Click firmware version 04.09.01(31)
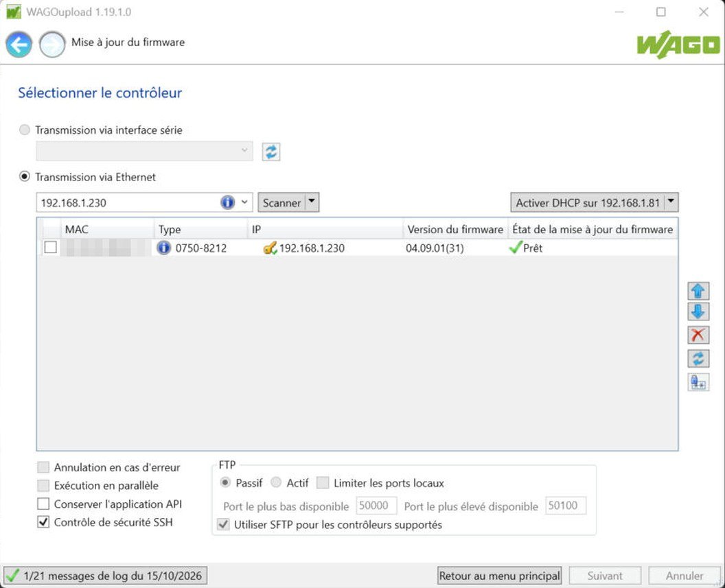Screen dimensions: 725x588 pyautogui.click(x=435, y=248)
